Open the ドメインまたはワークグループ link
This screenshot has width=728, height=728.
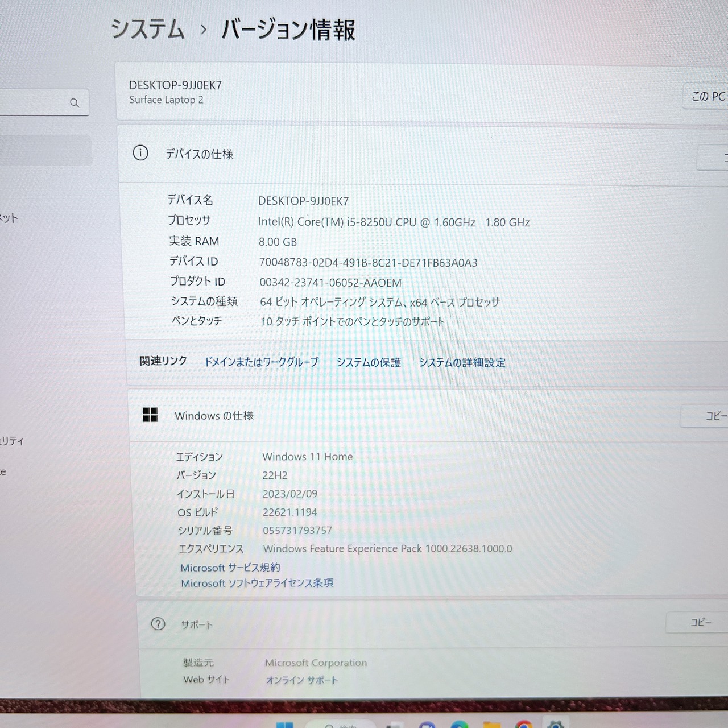pos(262,362)
